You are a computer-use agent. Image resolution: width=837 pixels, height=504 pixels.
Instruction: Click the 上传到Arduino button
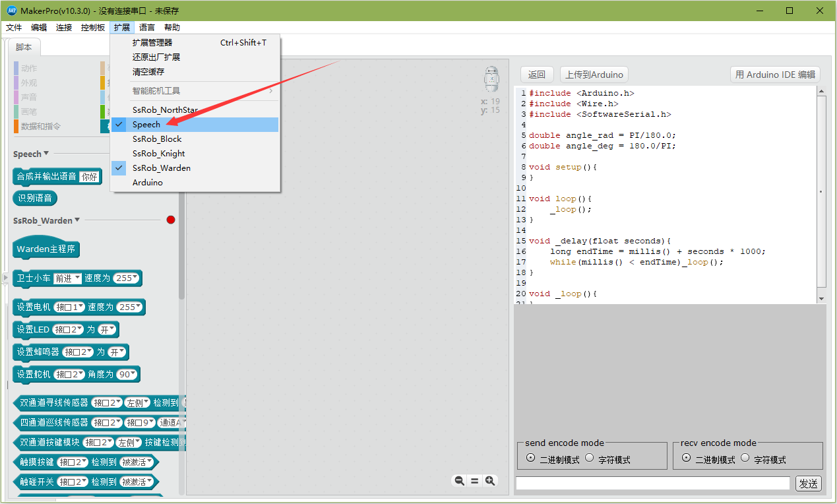594,75
